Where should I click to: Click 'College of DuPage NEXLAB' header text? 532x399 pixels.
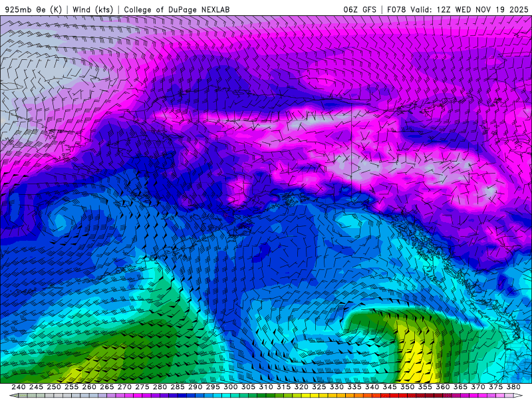tap(177, 9)
